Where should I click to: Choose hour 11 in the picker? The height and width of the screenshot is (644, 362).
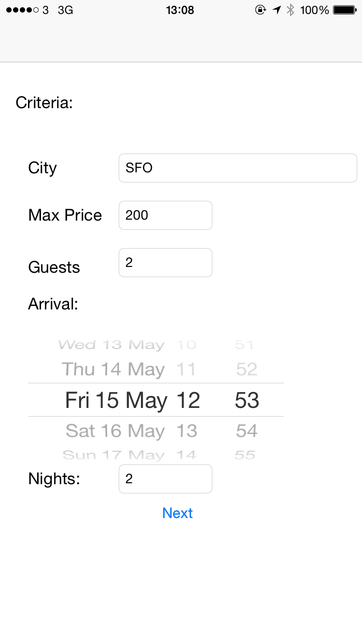pos(186,370)
